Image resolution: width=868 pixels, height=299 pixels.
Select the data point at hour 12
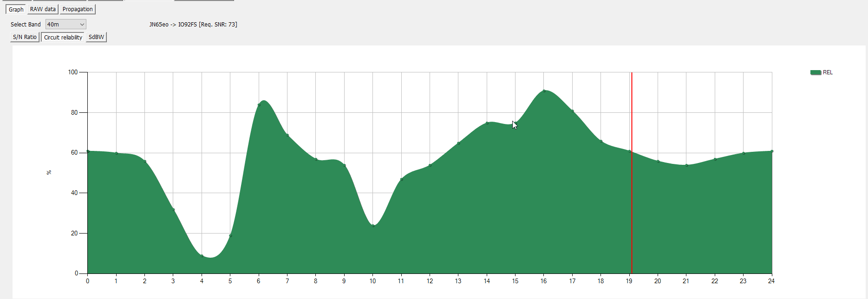tap(430, 165)
